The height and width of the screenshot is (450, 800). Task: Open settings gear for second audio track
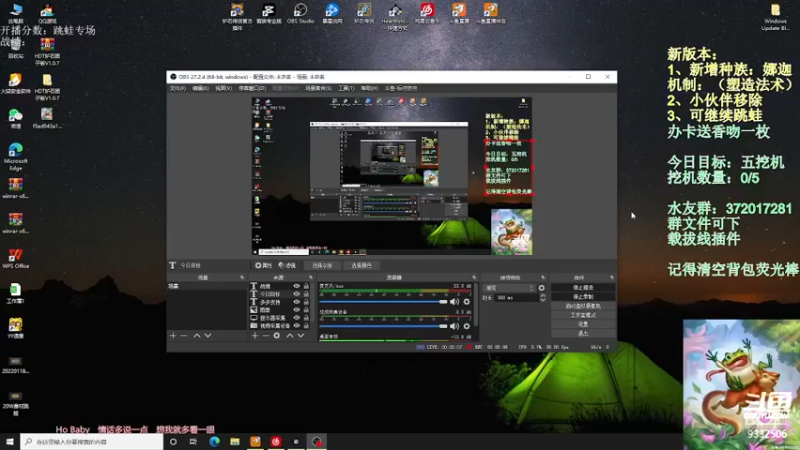coord(466,326)
